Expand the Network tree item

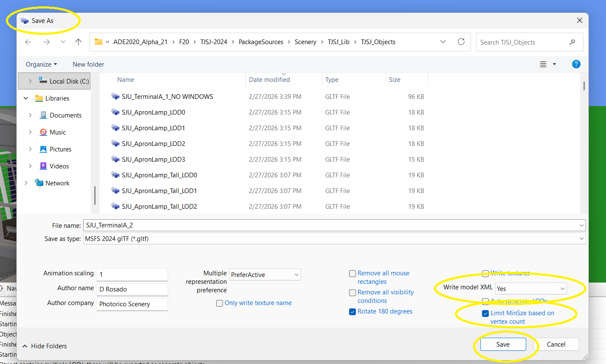coord(26,183)
